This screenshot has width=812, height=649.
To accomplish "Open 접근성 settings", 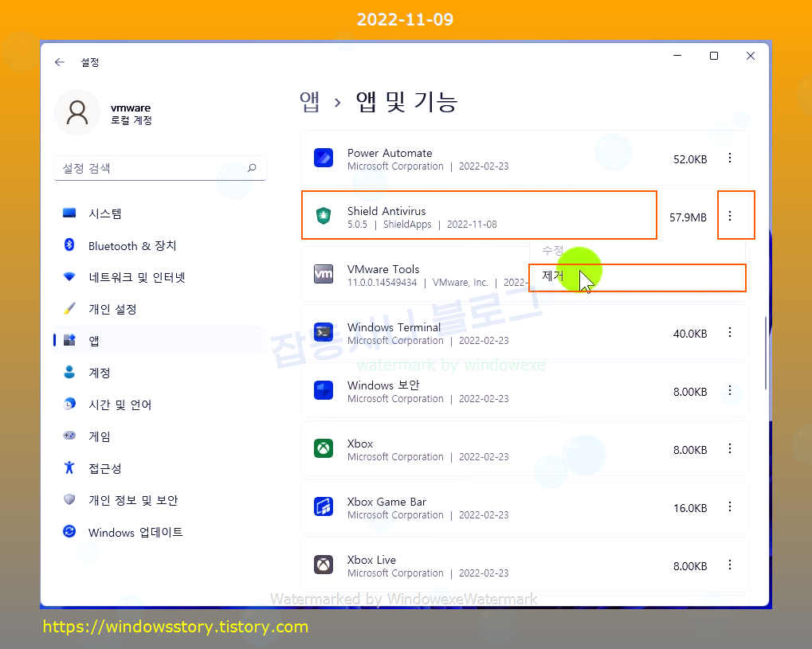I will click(x=160, y=468).
